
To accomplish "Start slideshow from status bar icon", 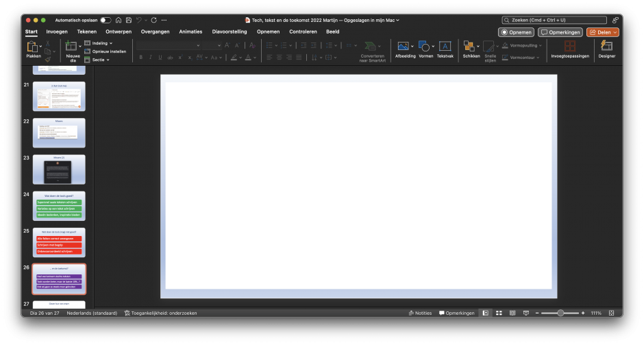I will (526, 313).
